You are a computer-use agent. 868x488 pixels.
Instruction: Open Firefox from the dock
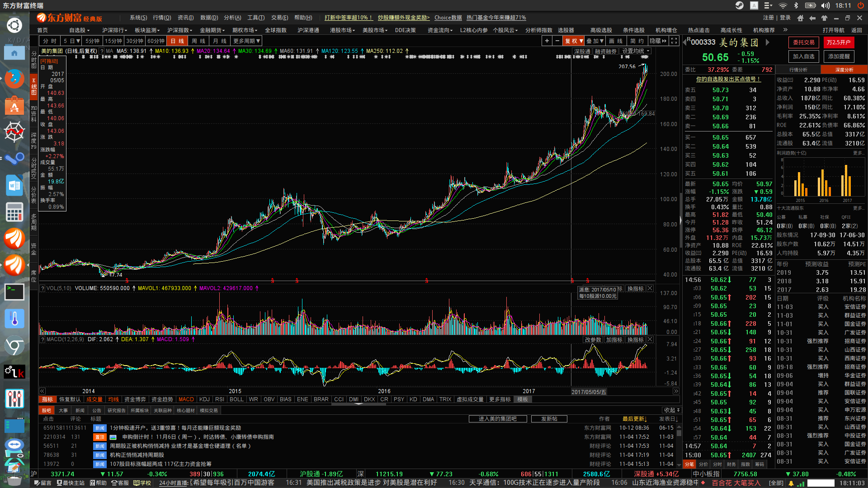[x=14, y=79]
